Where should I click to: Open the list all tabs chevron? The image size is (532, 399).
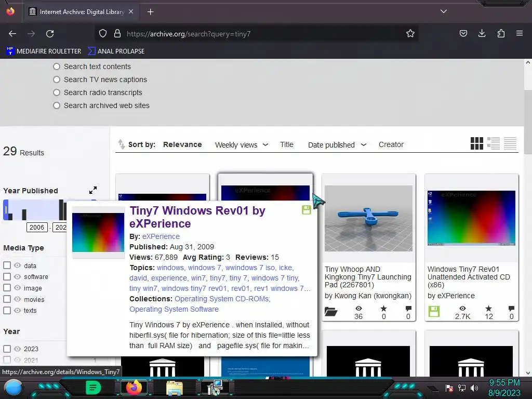tap(444, 11)
